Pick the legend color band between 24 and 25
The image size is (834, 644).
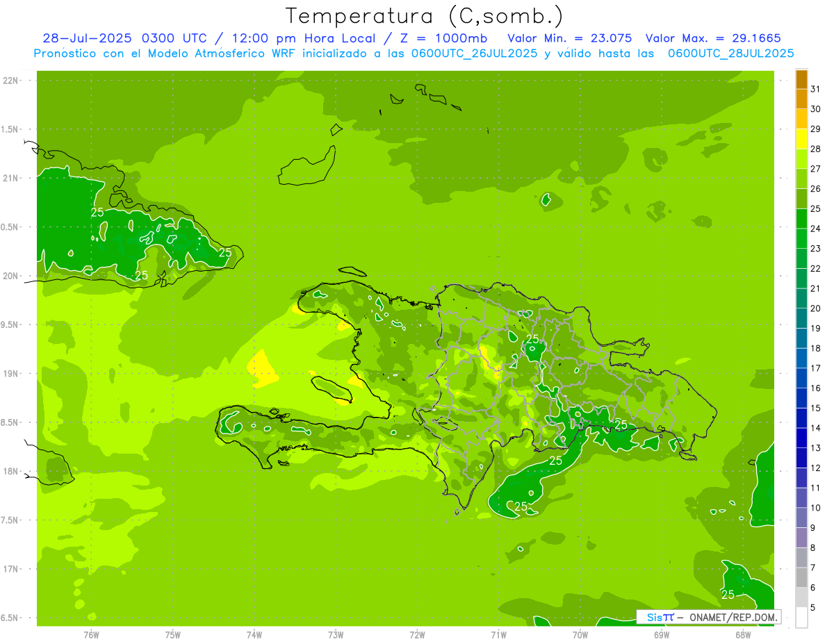(x=801, y=219)
